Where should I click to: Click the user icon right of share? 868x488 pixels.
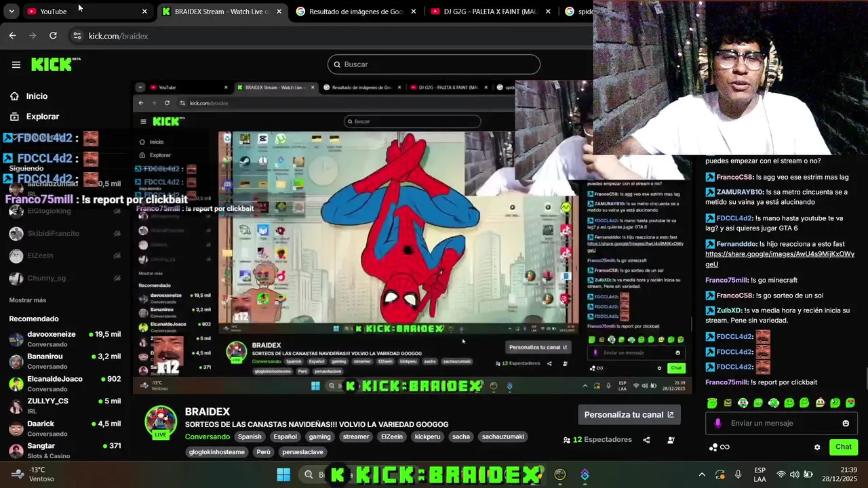[671, 440]
